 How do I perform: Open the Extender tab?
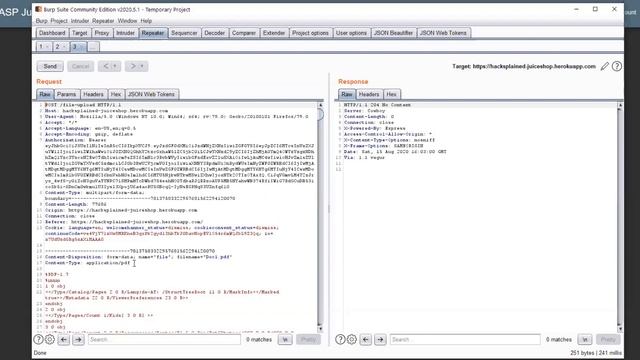click(x=274, y=33)
